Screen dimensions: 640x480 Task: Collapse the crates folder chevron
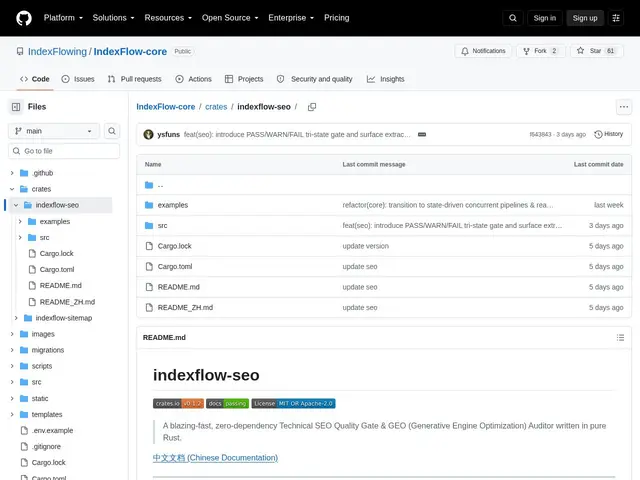(x=12, y=189)
